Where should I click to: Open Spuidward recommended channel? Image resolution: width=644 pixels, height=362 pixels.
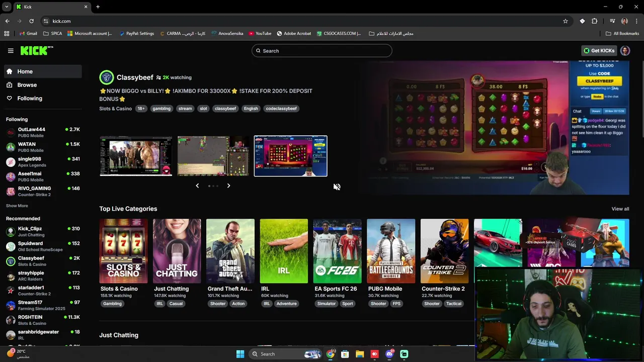pyautogui.click(x=43, y=246)
